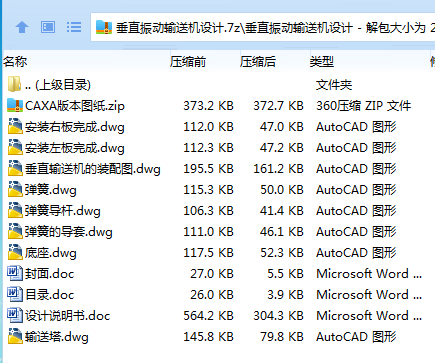Click the 195.5 KB size value

pyautogui.click(x=208, y=169)
